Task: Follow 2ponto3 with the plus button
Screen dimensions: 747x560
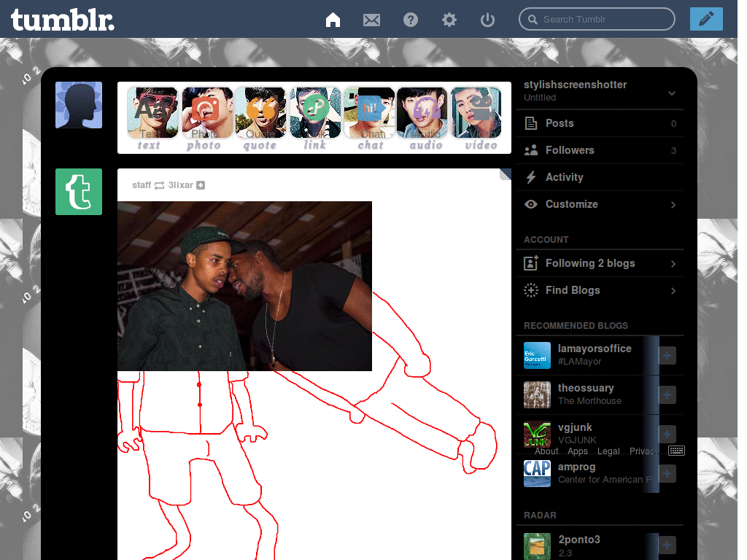Action: coord(667,545)
